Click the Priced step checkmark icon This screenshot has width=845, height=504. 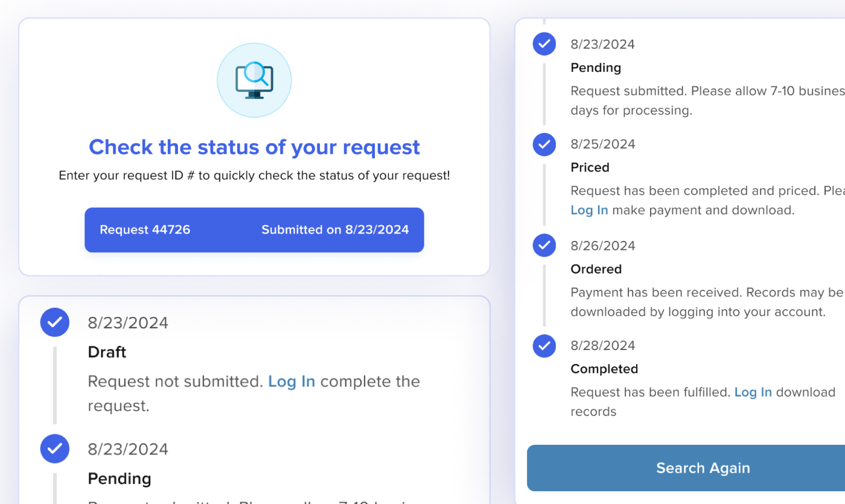click(544, 144)
